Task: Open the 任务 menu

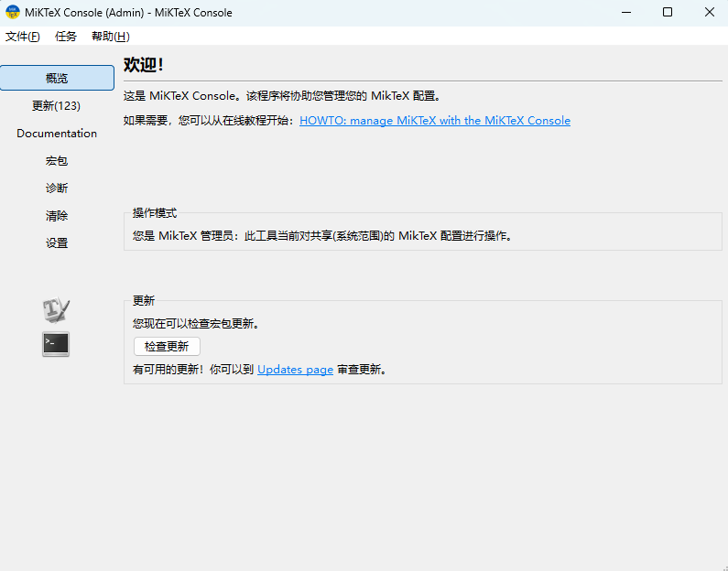Action: 66,37
